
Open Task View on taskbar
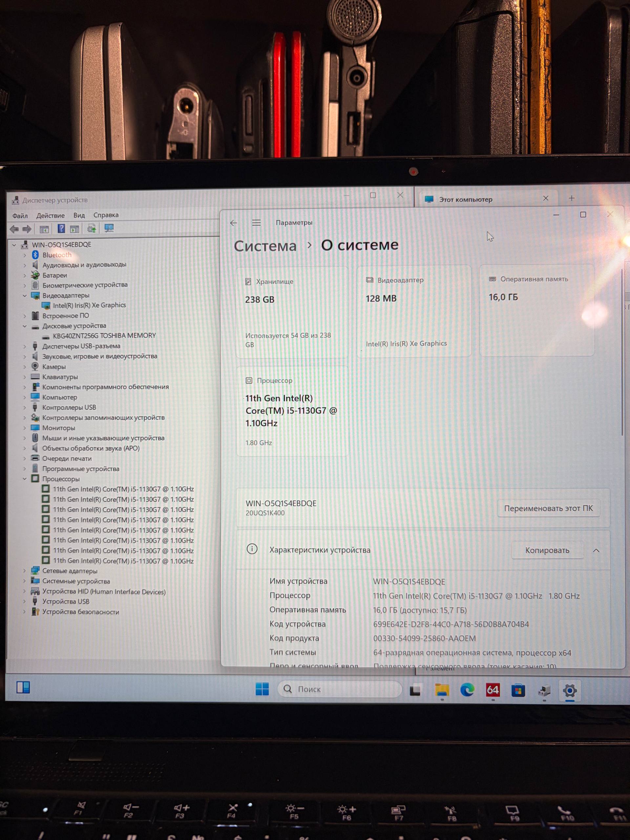click(415, 690)
